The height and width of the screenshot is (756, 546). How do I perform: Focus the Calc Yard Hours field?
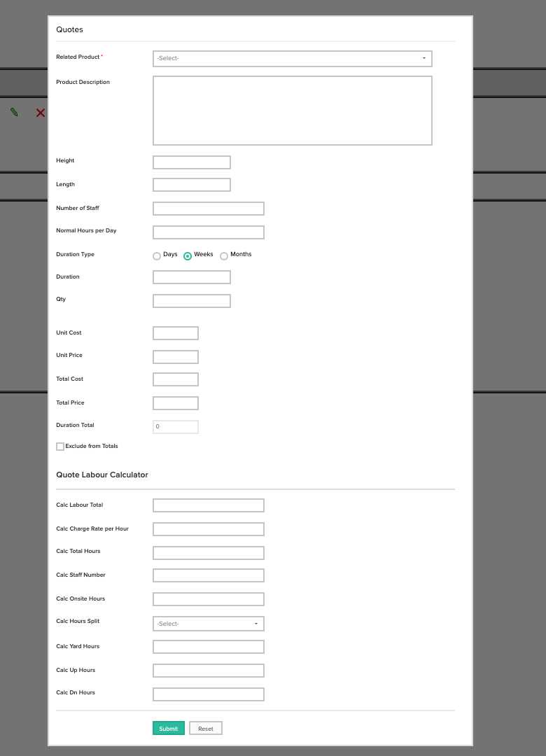[x=209, y=647]
